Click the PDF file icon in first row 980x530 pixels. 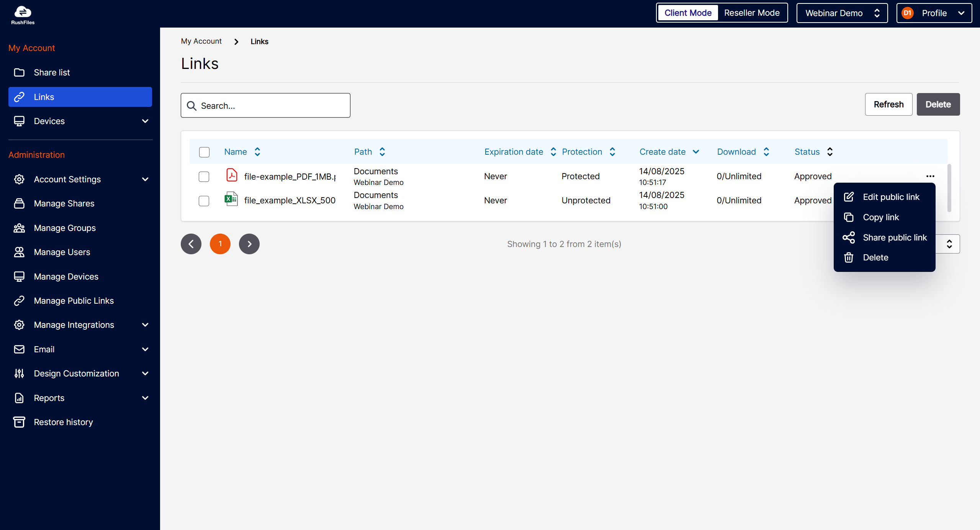point(231,175)
